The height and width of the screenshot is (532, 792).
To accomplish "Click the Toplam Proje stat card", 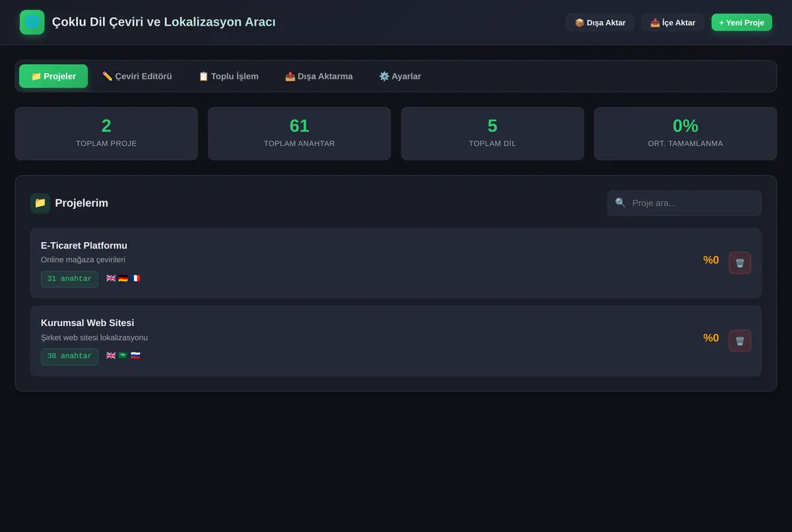I will (x=106, y=133).
